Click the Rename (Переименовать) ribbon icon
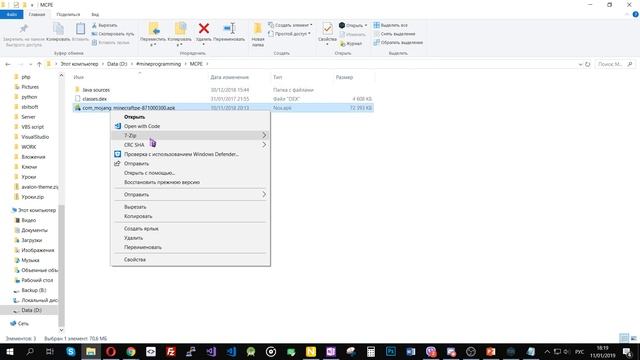 click(x=229, y=29)
